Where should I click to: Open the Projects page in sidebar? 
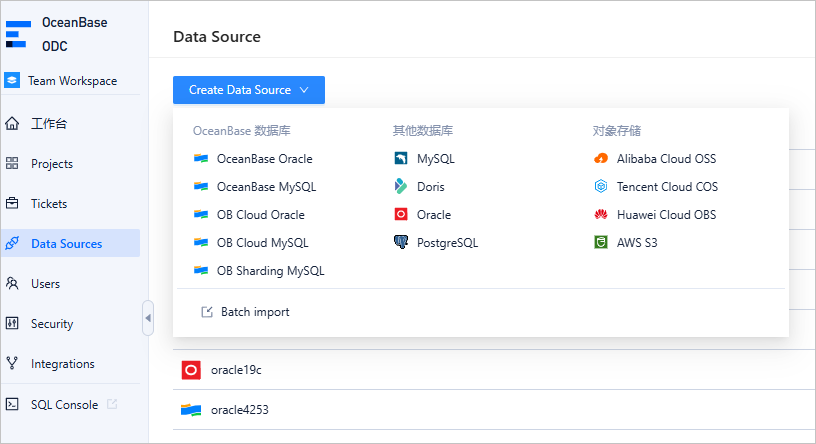(52, 164)
